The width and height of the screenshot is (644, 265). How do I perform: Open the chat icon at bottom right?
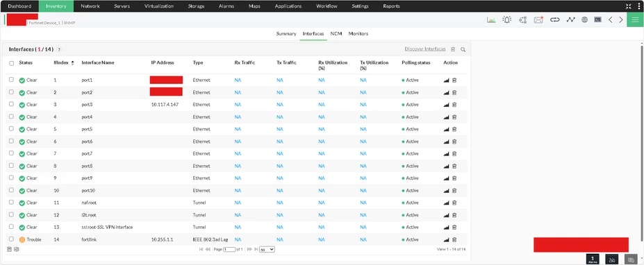point(630,259)
